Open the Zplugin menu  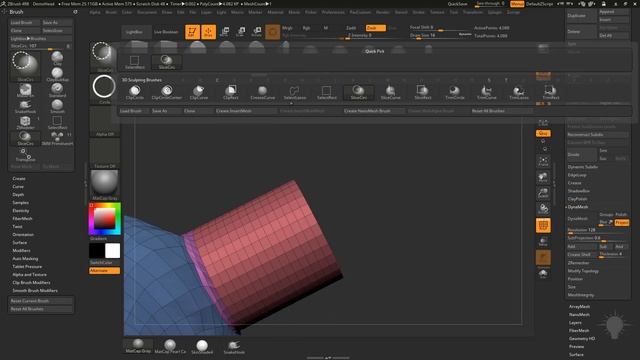pos(494,12)
